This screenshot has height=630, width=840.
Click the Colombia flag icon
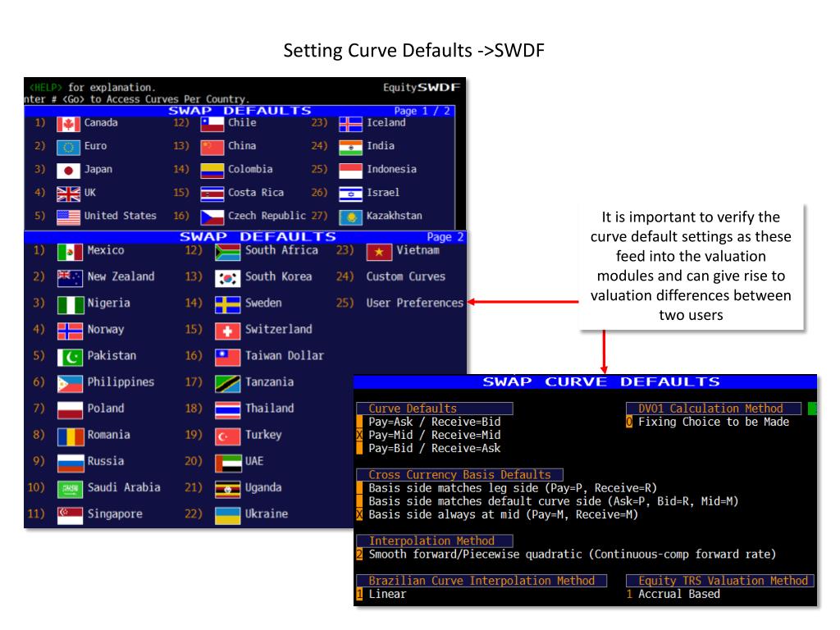coord(212,171)
